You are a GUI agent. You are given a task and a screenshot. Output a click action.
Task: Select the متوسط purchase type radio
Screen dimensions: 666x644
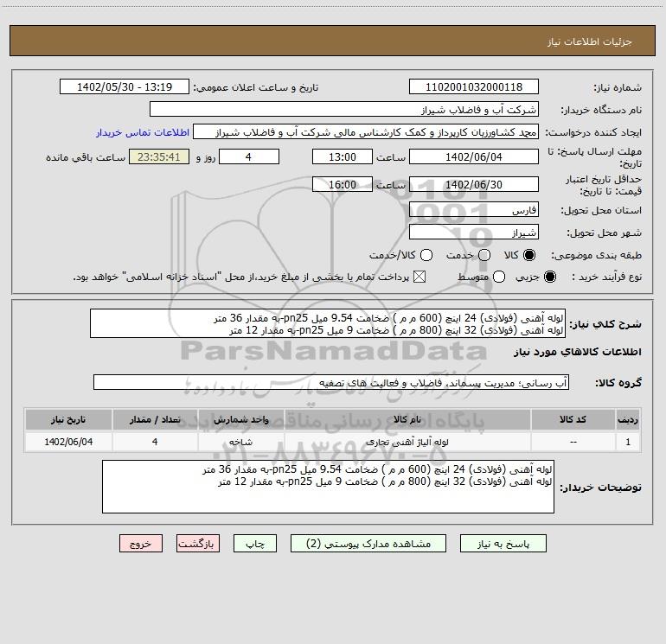pos(499,277)
